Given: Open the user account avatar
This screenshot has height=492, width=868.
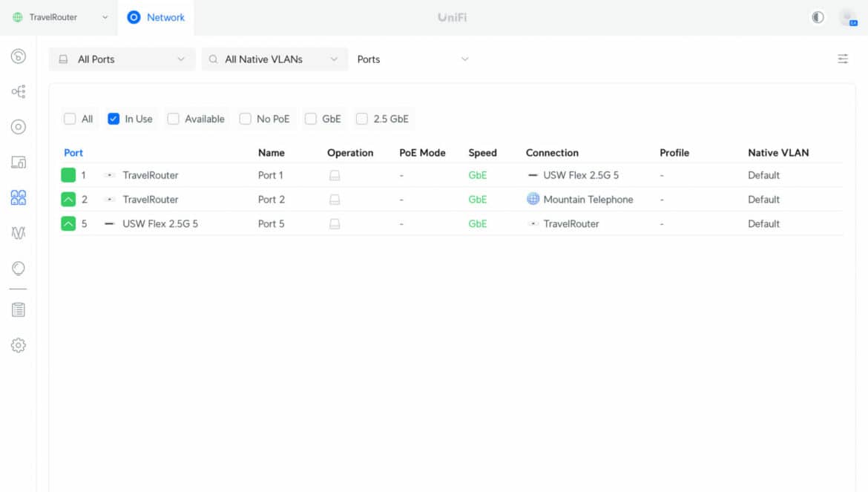Looking at the screenshot, I should point(848,17).
